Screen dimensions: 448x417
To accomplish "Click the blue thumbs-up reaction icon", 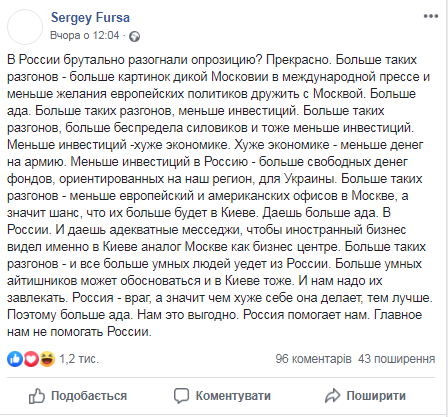I will 15,359.
